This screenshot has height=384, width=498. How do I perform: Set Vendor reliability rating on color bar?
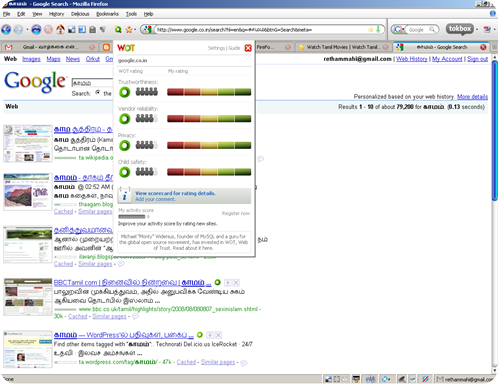209,119
